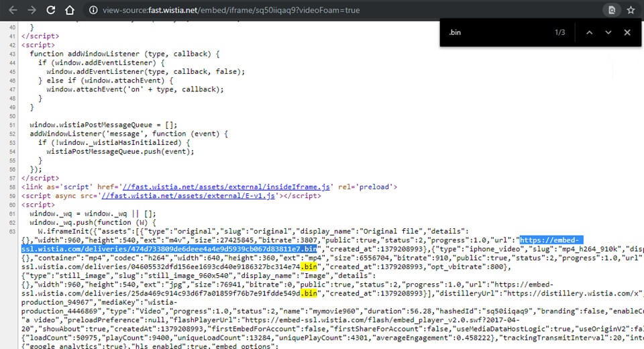Screen dimensions: 644x349
Task: Click the 1/3 match counter
Action: click(x=560, y=32)
